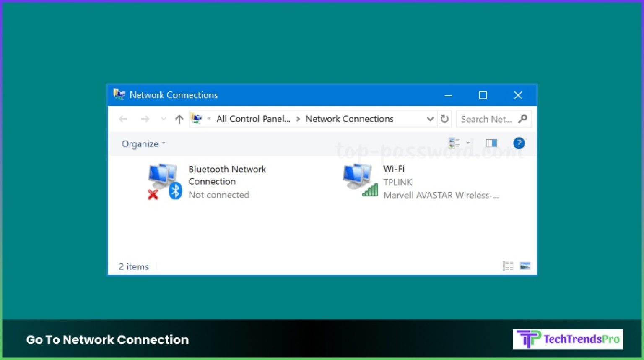
Task: Click the address bar Control Panel icon
Action: click(196, 119)
